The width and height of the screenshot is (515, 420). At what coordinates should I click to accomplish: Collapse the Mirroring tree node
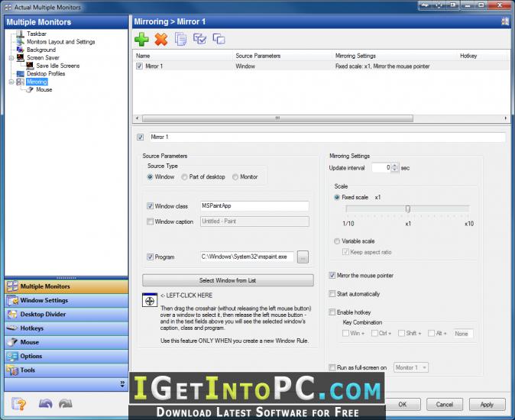(11, 82)
